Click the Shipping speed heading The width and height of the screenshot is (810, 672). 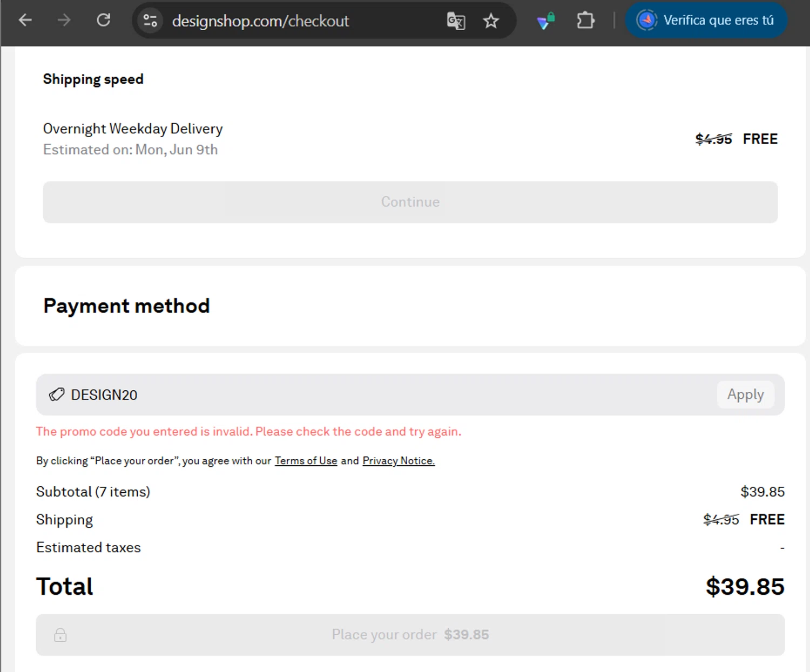[93, 79]
